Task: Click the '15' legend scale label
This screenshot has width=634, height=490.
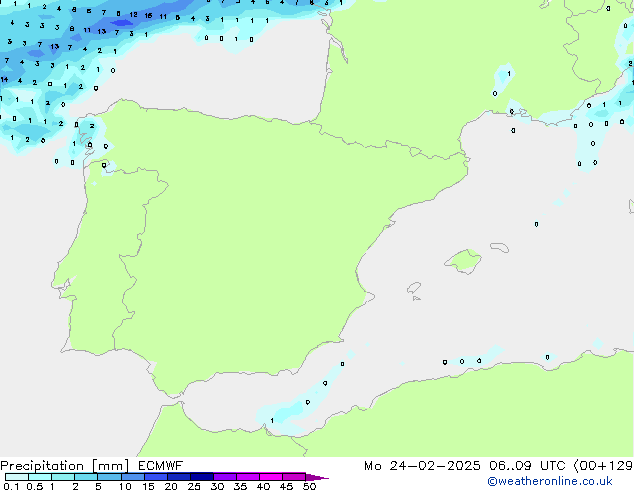Action: coord(148,486)
